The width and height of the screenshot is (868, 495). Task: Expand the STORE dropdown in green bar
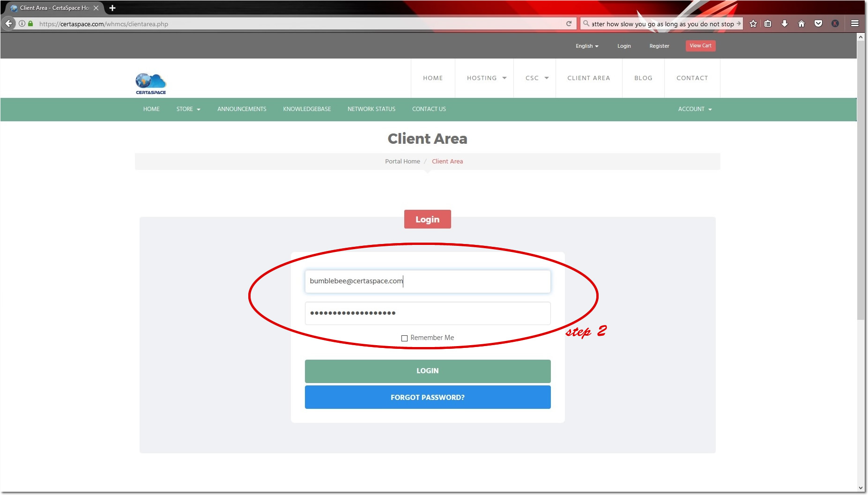click(188, 109)
